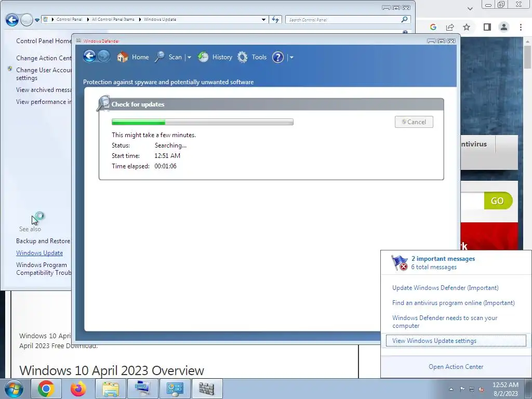Select 'Control Panel' breadcrumb segment

click(x=69, y=19)
